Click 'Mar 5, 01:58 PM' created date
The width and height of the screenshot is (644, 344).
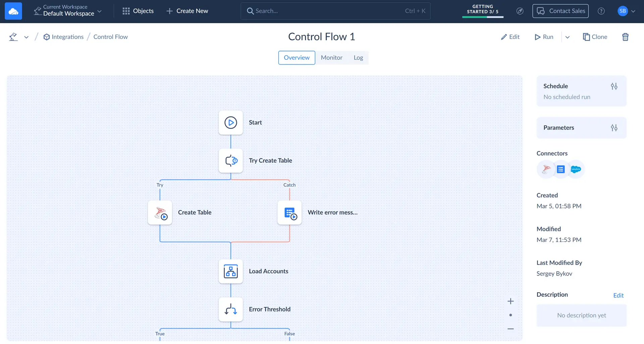[x=559, y=206]
